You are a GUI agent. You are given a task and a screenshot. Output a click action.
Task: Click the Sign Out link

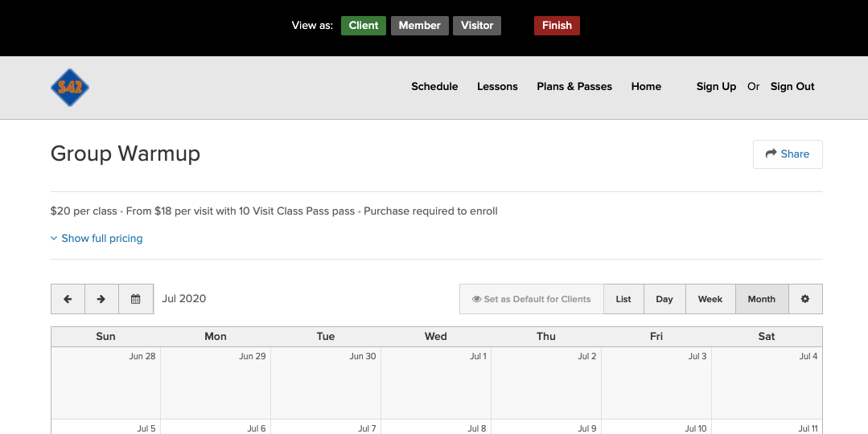tap(792, 87)
